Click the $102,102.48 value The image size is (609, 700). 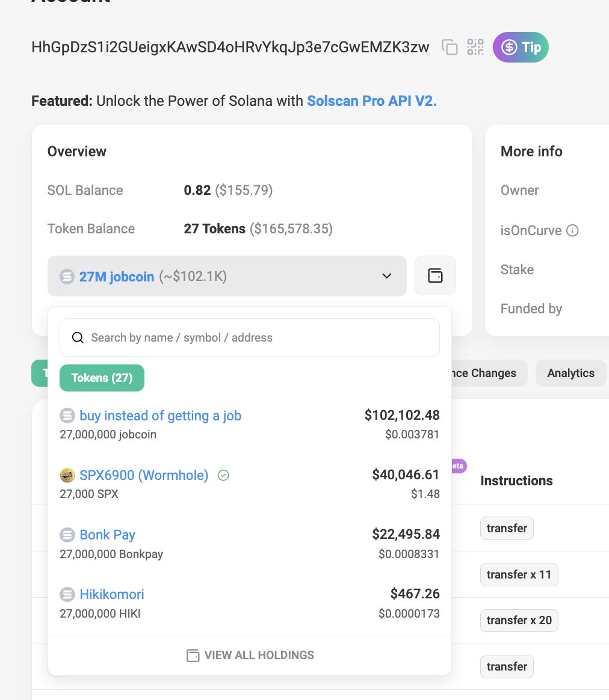tap(402, 415)
